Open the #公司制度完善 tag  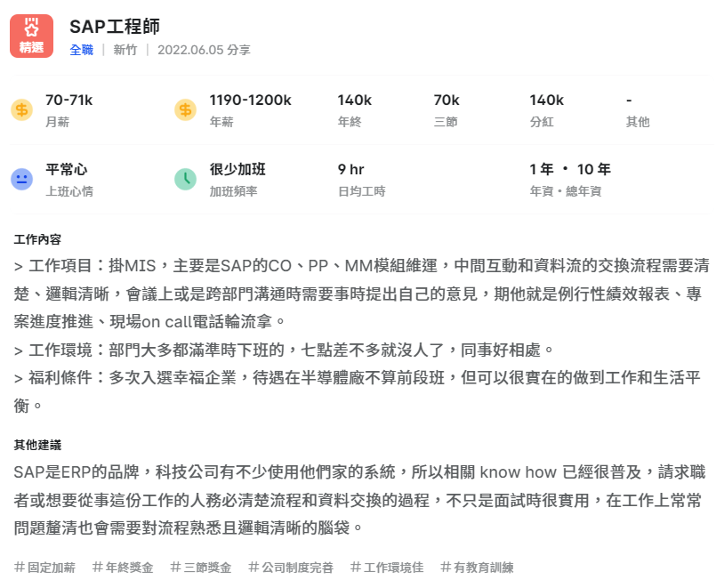click(x=291, y=568)
